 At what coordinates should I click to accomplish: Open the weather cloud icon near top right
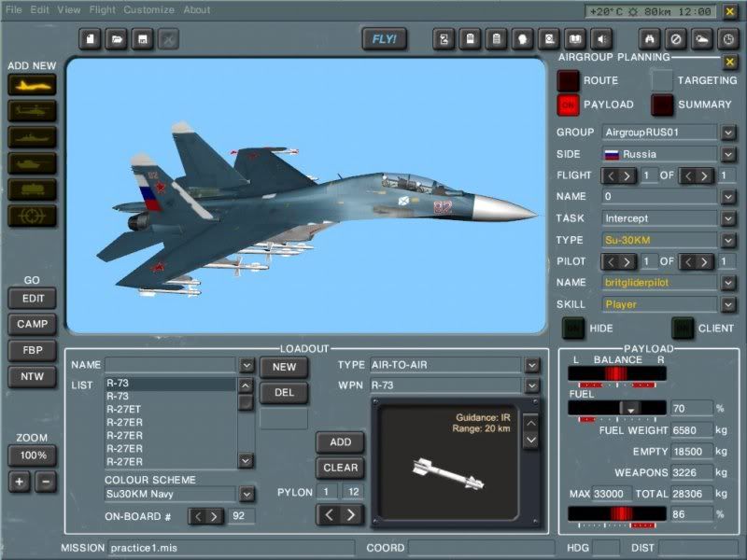tap(698, 39)
